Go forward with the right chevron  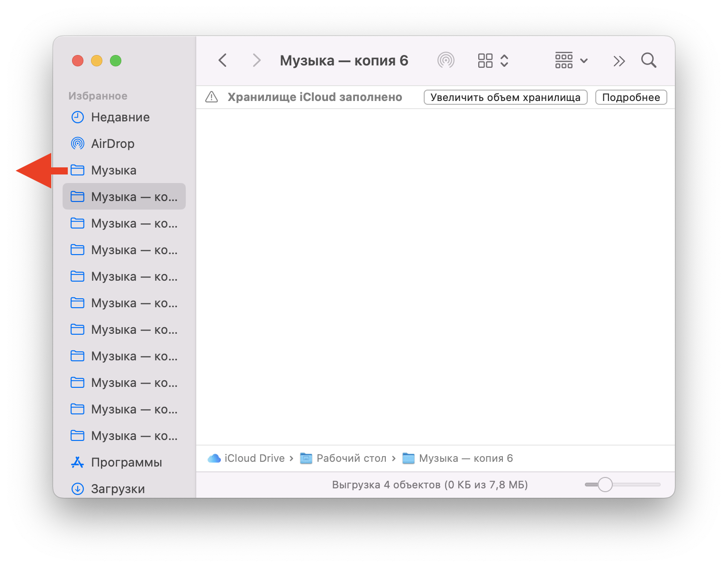tap(256, 61)
